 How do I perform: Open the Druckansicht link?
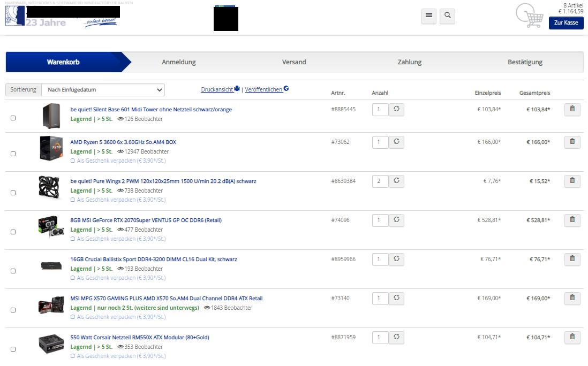tap(220, 89)
